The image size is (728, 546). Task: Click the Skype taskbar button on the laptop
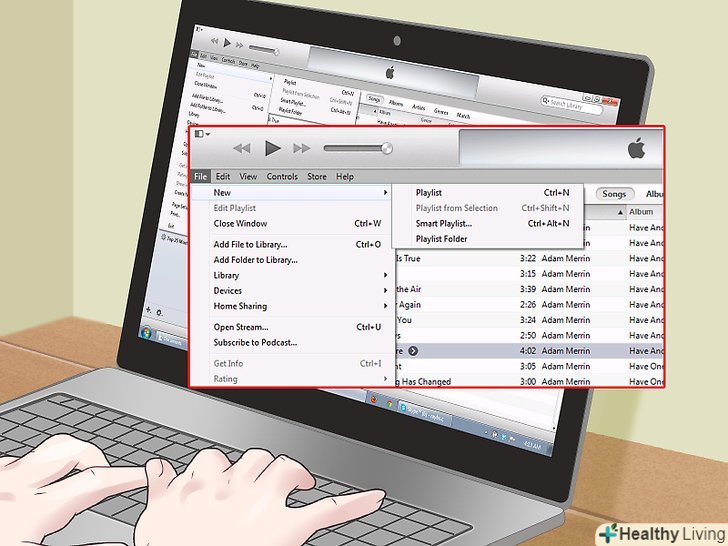425,413
